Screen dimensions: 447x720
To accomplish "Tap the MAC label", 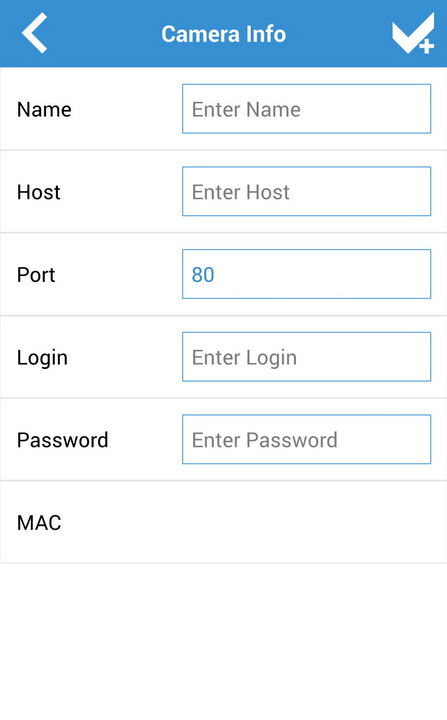I will pyautogui.click(x=39, y=523).
